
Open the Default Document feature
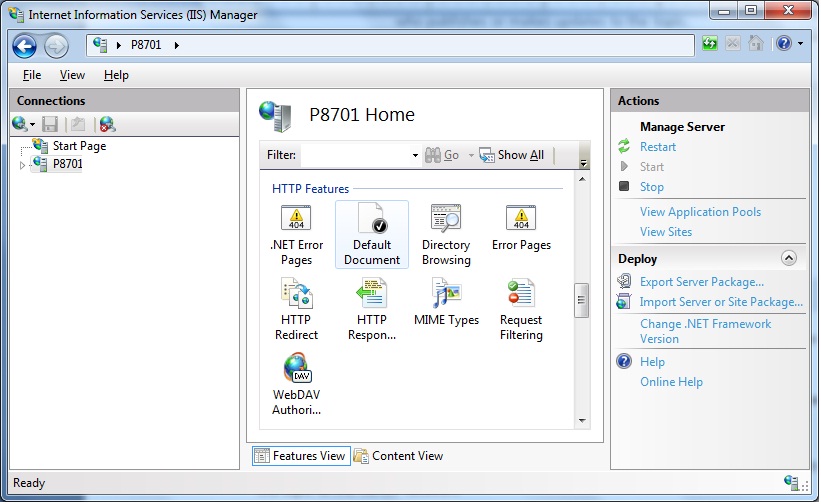[x=372, y=234]
